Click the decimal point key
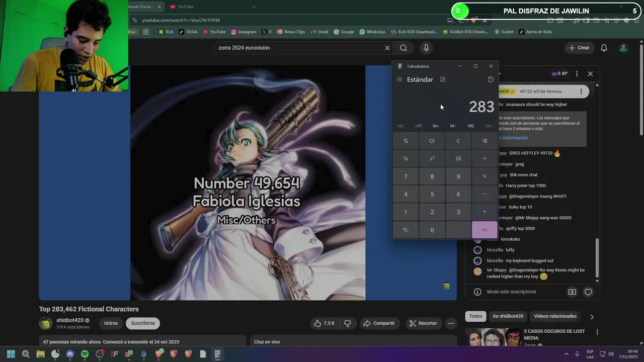The width and height of the screenshot is (644, 362). (458, 230)
